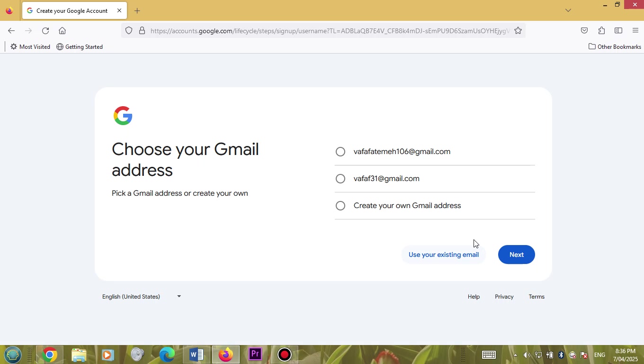
Task: Click Use your existing email
Action: point(444,255)
